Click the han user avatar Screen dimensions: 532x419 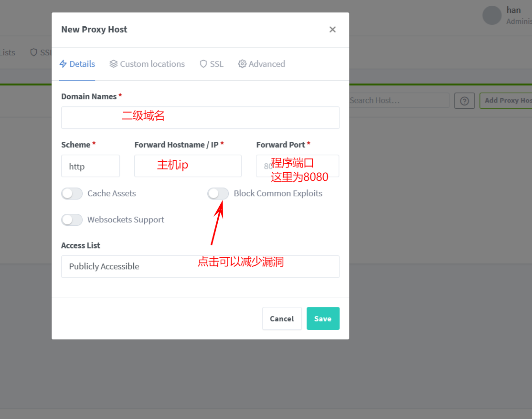(x=492, y=16)
